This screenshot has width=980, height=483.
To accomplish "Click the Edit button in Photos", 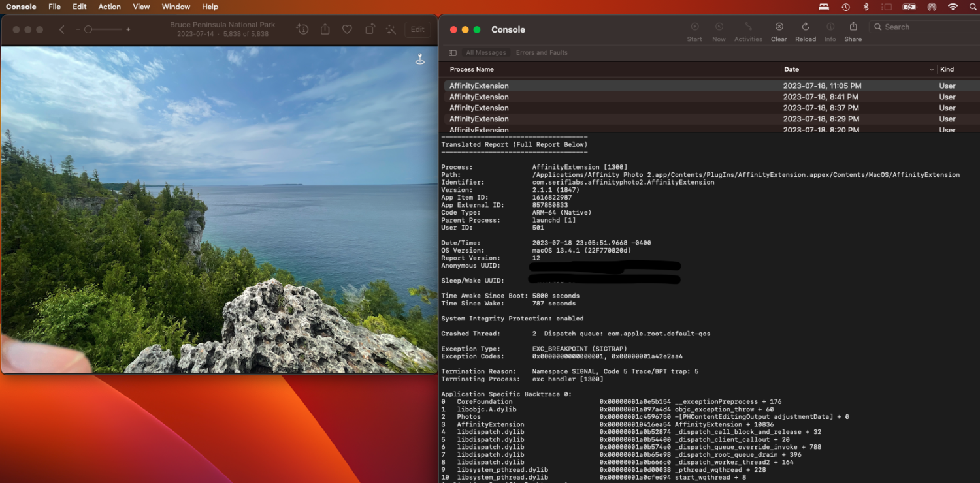I will [417, 29].
